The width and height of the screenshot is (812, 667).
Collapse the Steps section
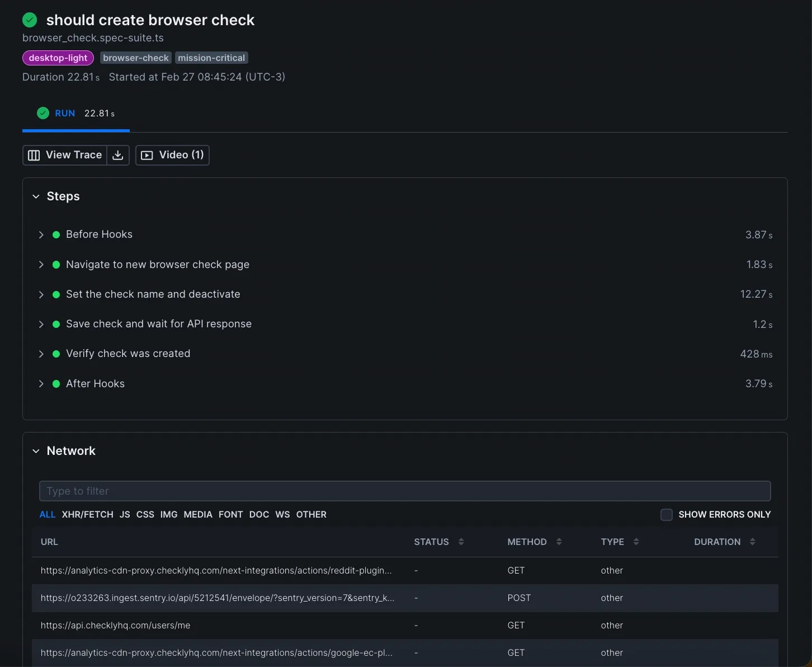pyautogui.click(x=36, y=196)
